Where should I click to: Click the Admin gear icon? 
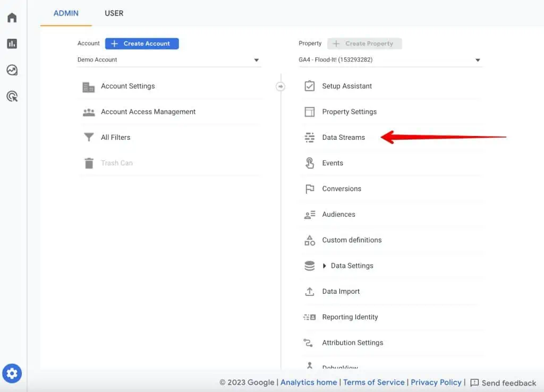(x=12, y=373)
